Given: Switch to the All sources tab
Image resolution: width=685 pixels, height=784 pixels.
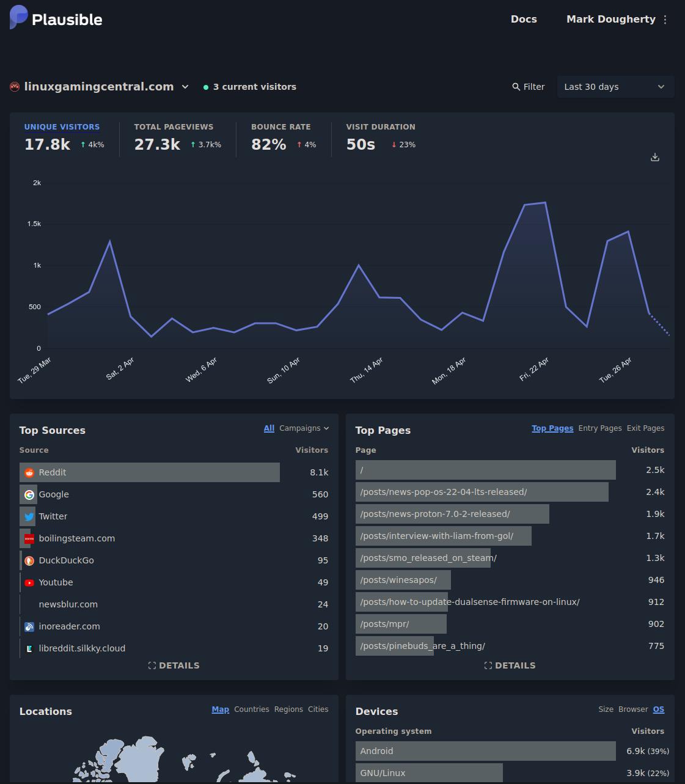Looking at the screenshot, I should tap(269, 428).
